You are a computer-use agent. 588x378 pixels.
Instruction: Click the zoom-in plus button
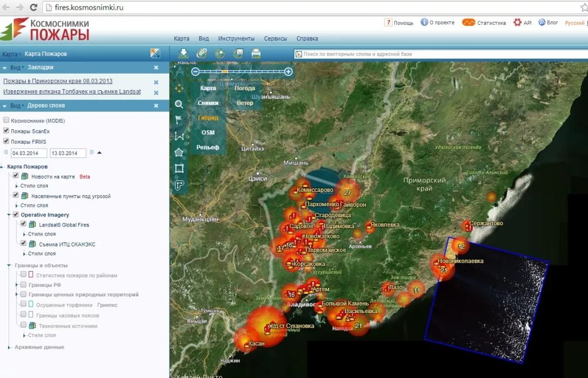tap(288, 72)
